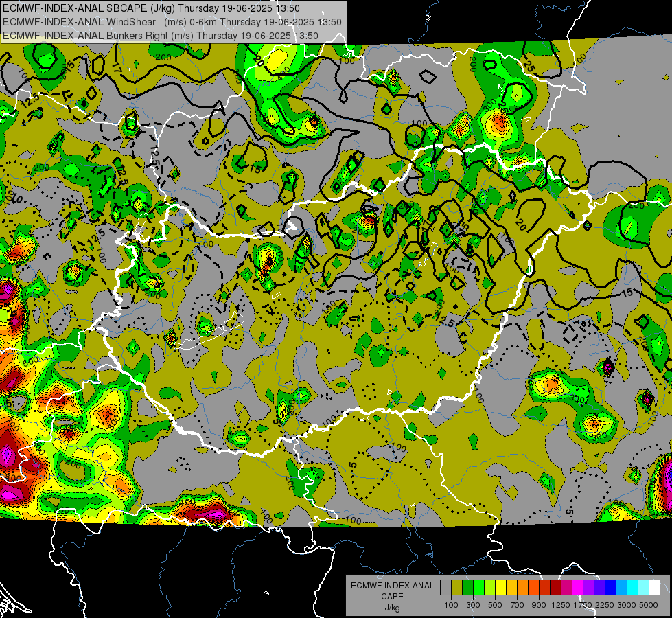
Task: Click the legend label '1250'
Action: [x=561, y=605]
